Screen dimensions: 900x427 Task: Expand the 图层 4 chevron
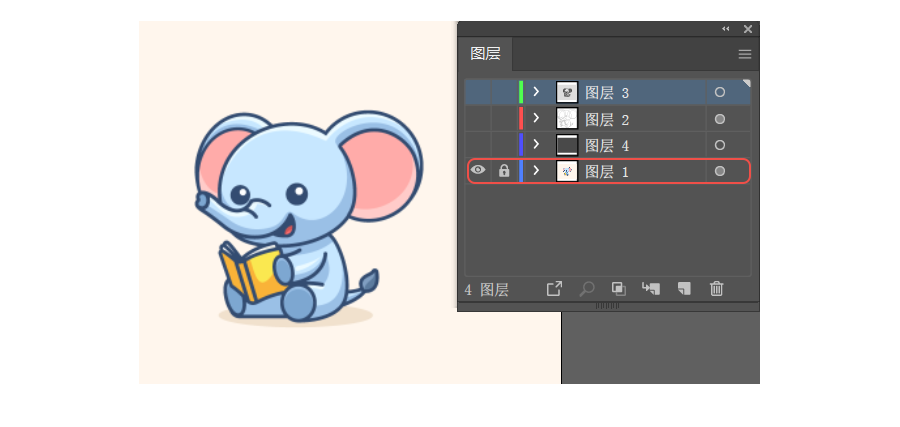(536, 145)
